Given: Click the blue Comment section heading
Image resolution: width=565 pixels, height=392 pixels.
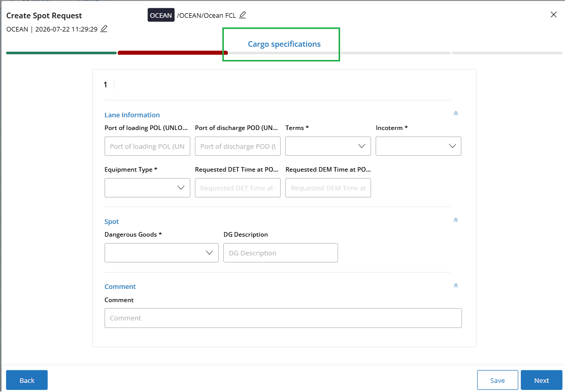Looking at the screenshot, I should pos(120,286).
